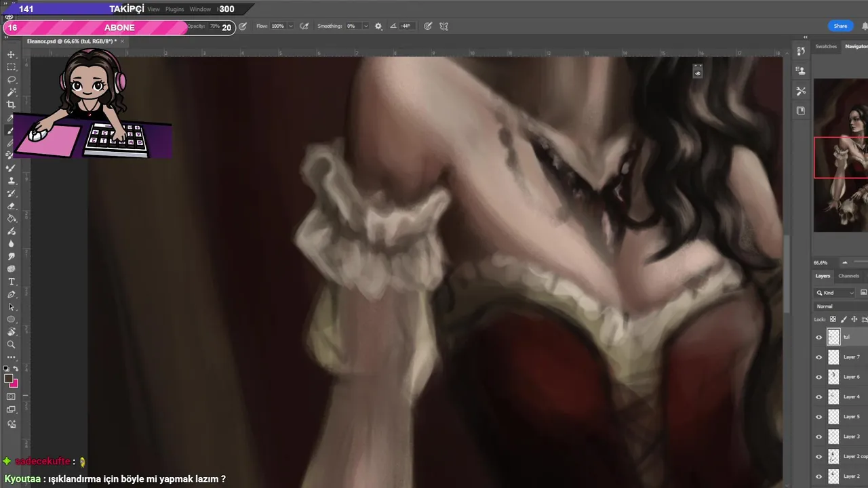The height and width of the screenshot is (488, 868).
Task: Reset default foreground and background colors
Action: pyautogui.click(x=6, y=369)
